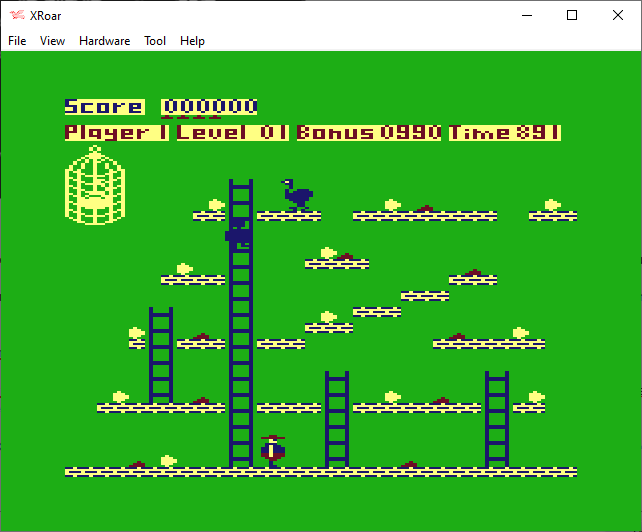Viewport: 642px width, 532px height.
Task: Click the blue ostrich on the top platform
Action: 297,195
